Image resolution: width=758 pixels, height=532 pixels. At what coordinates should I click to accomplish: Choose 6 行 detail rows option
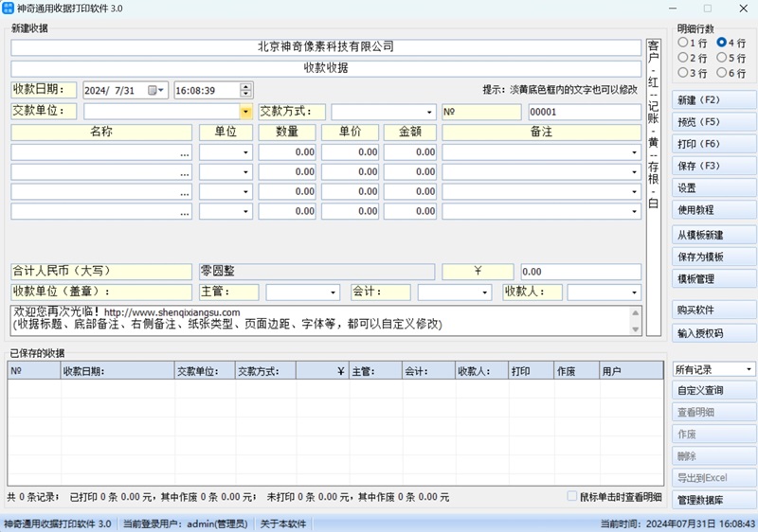point(723,73)
